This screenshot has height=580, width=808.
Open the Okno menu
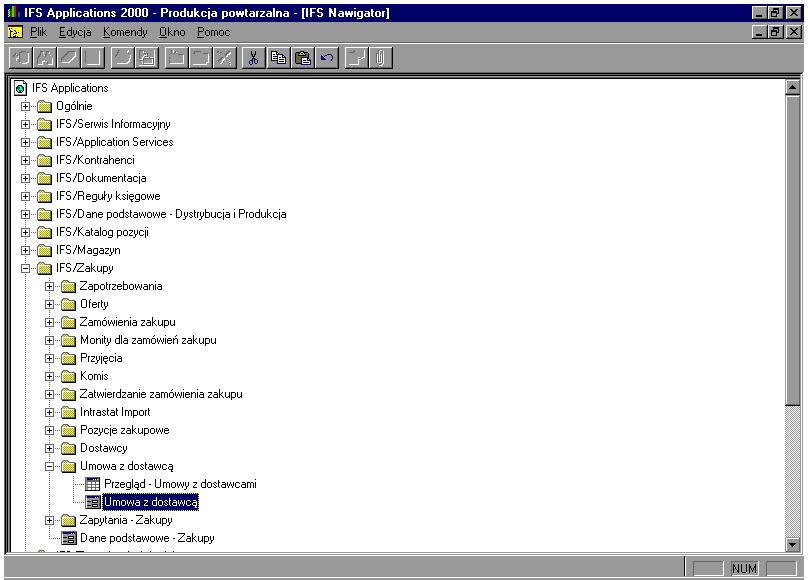(172, 32)
